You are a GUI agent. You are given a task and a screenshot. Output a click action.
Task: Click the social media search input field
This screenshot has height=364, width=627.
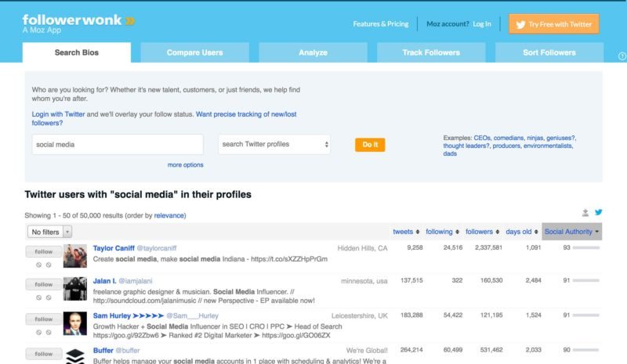[x=118, y=144]
